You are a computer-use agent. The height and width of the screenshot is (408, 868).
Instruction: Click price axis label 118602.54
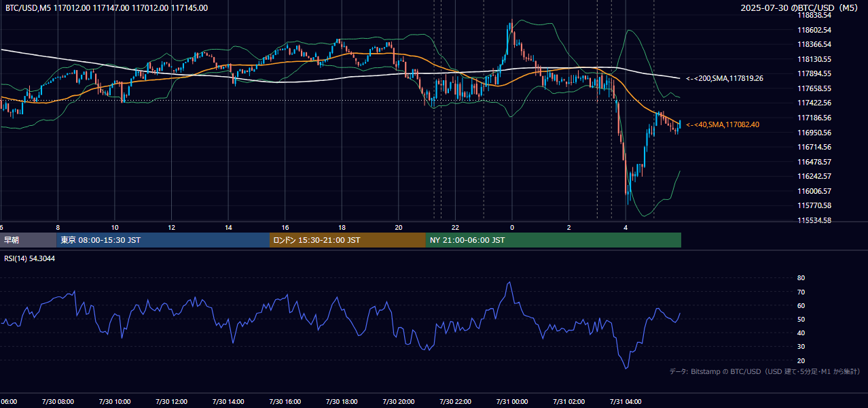(814, 30)
